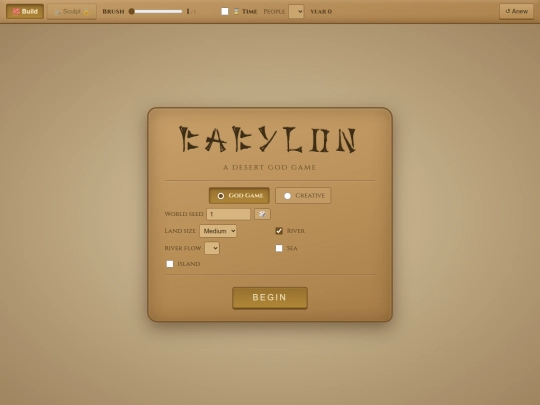Click the 'Year 0' text
Viewport: 540px width, 405px height.
point(321,12)
